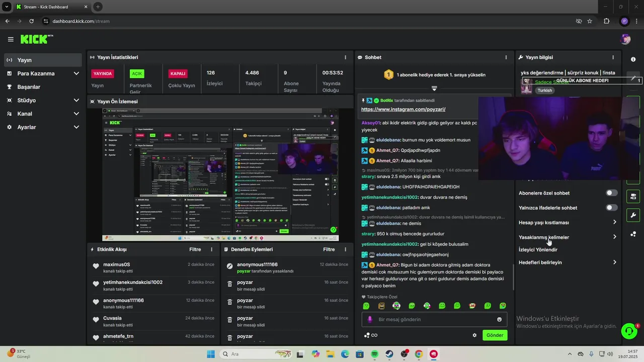Open the Yayın bilgisi panel three-dot menu
This screenshot has width=644, height=362.
pos(613,57)
